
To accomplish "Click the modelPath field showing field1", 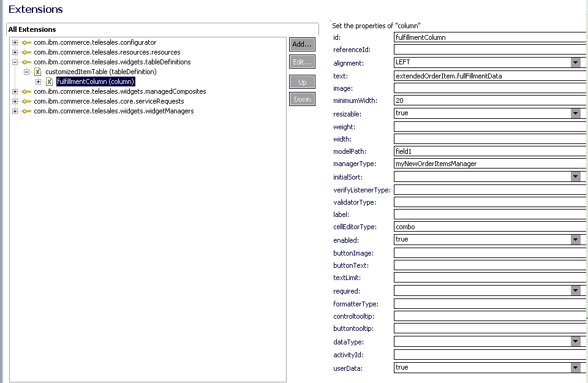I will tap(490, 151).
